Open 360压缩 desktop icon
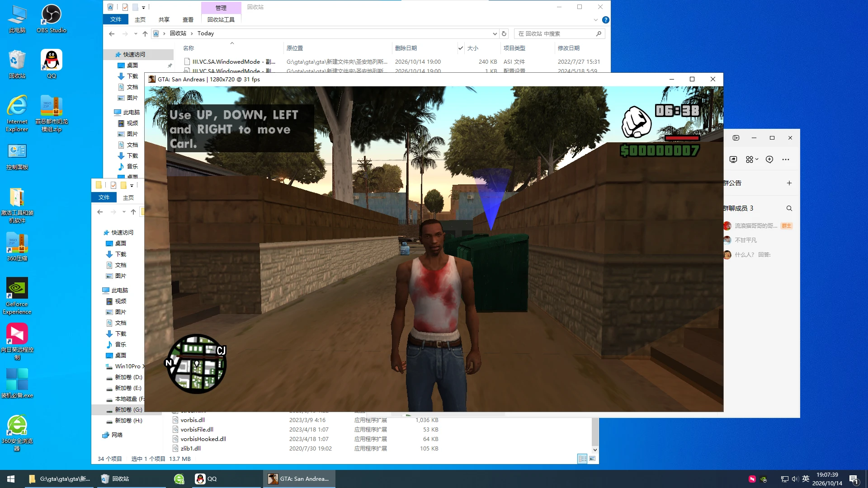This screenshot has width=868, height=488. pyautogui.click(x=17, y=247)
